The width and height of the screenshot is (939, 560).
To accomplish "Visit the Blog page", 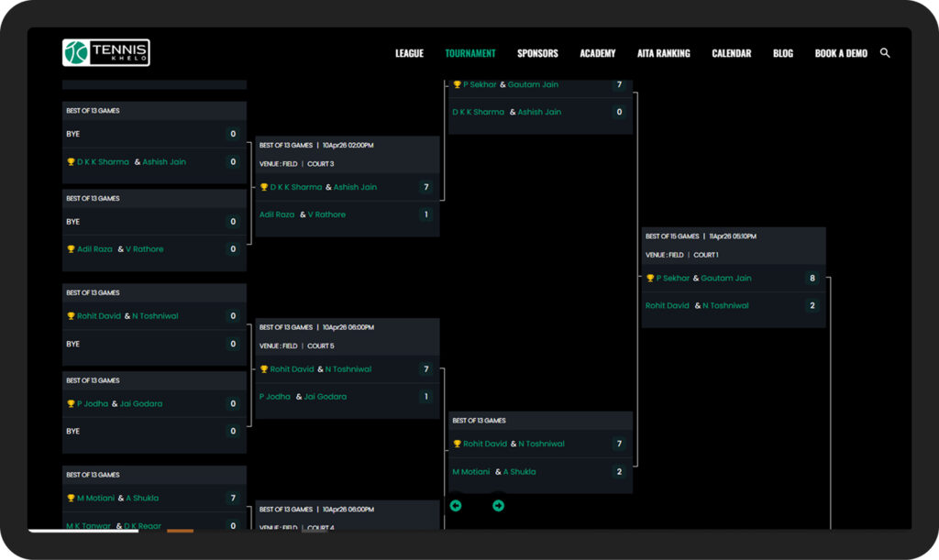I will tap(783, 53).
